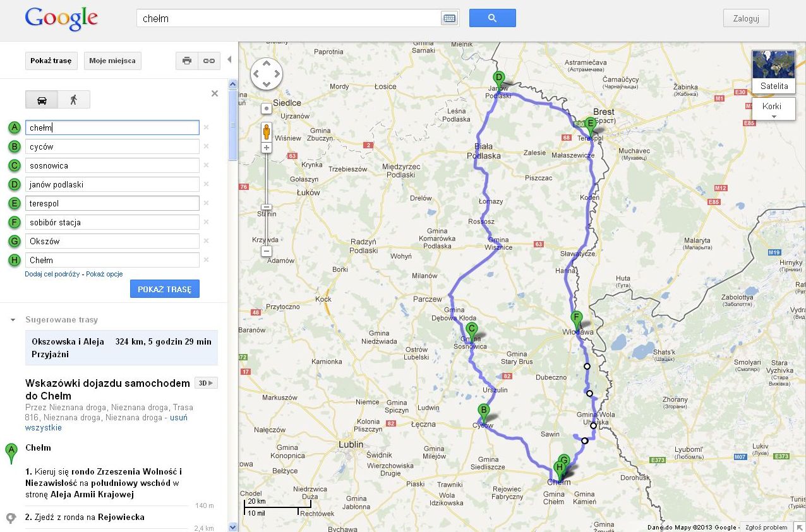
Task: Click the print icon button
Action: 186,61
